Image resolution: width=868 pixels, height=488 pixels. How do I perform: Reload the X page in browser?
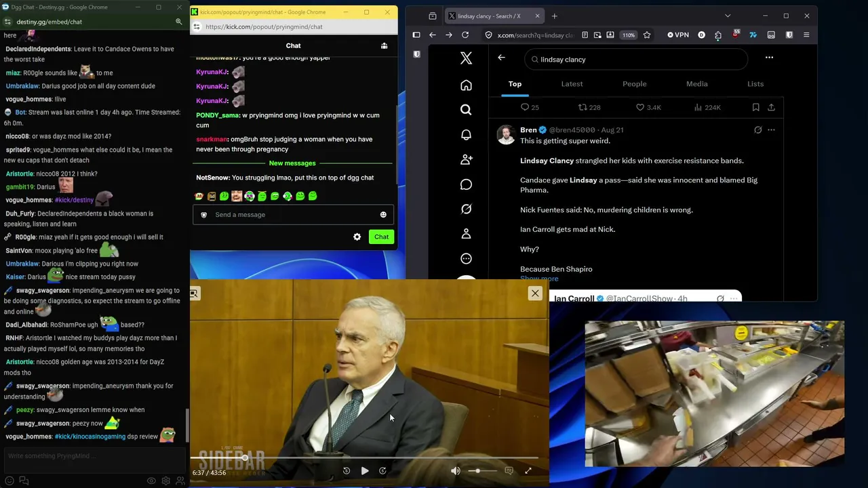[x=465, y=35]
